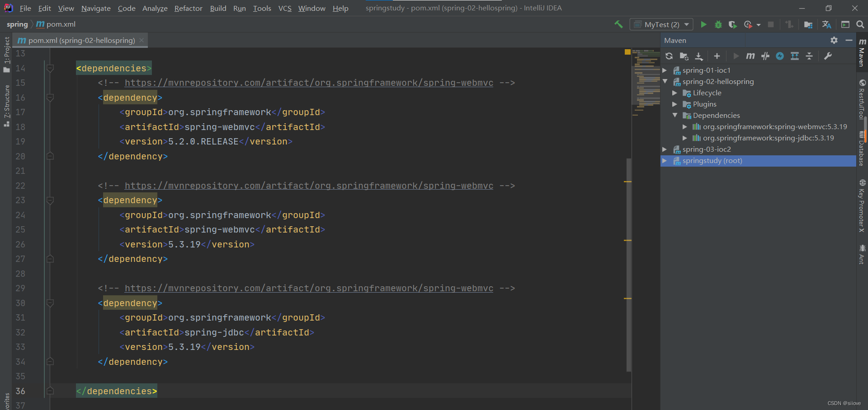Image resolution: width=868 pixels, height=410 pixels.
Task: Execute Maven Goal m icon
Action: point(750,56)
